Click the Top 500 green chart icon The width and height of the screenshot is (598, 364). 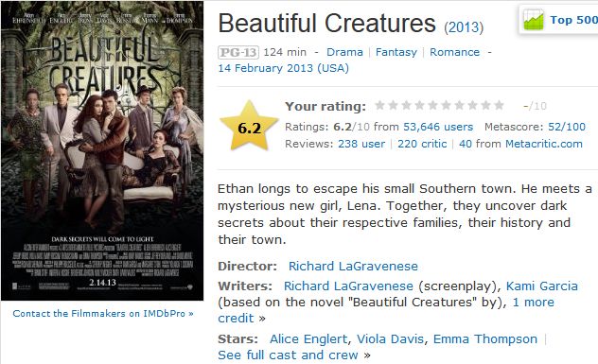(534, 20)
